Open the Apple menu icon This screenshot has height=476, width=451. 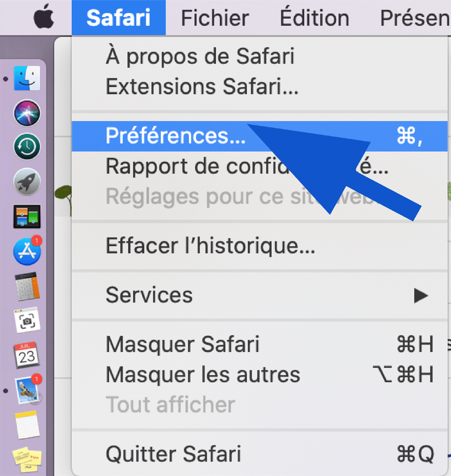pyautogui.click(x=44, y=17)
